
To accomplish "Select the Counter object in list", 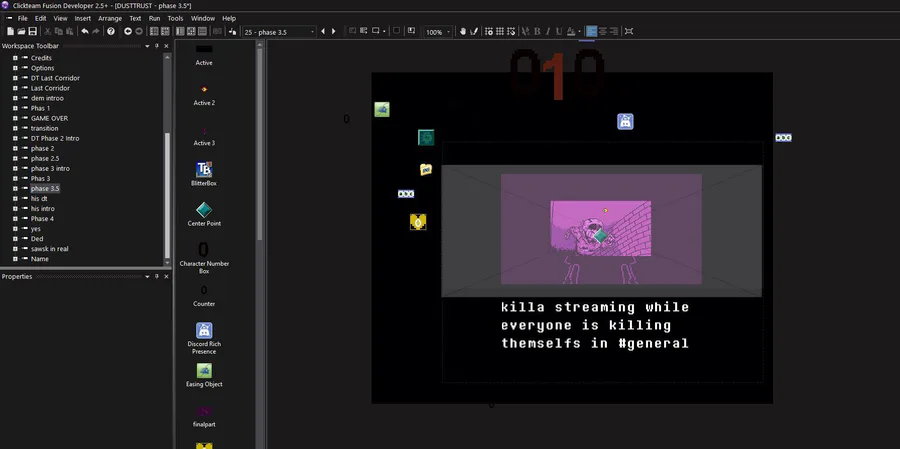I will click(204, 295).
